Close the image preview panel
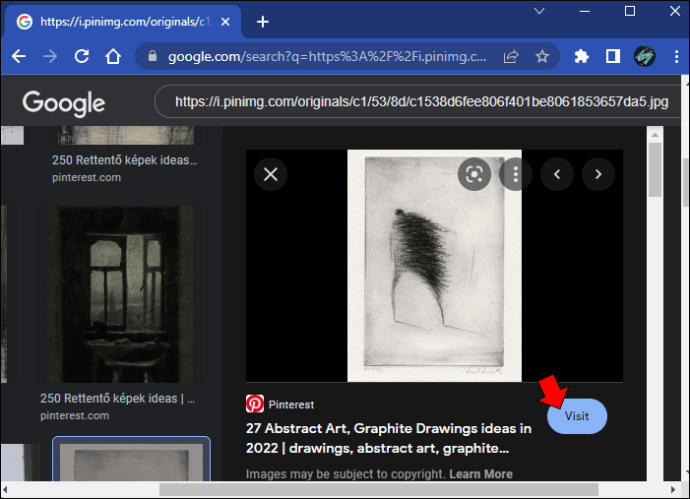This screenshot has width=690, height=499. (x=271, y=174)
